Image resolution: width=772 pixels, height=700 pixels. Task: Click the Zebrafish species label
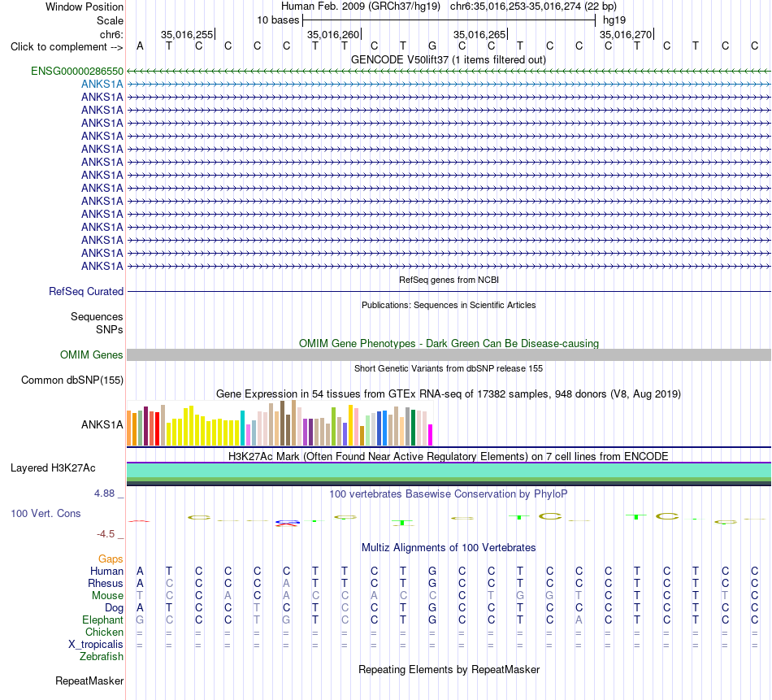[x=102, y=657]
